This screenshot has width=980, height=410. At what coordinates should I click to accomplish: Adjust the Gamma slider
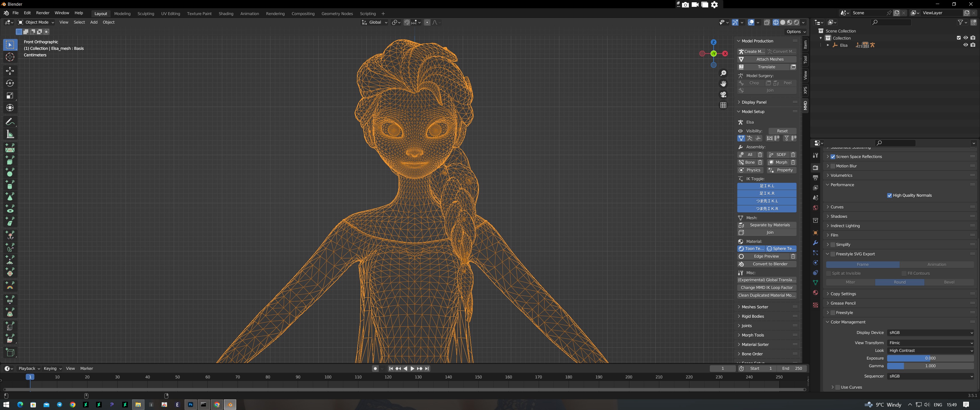[930, 366]
